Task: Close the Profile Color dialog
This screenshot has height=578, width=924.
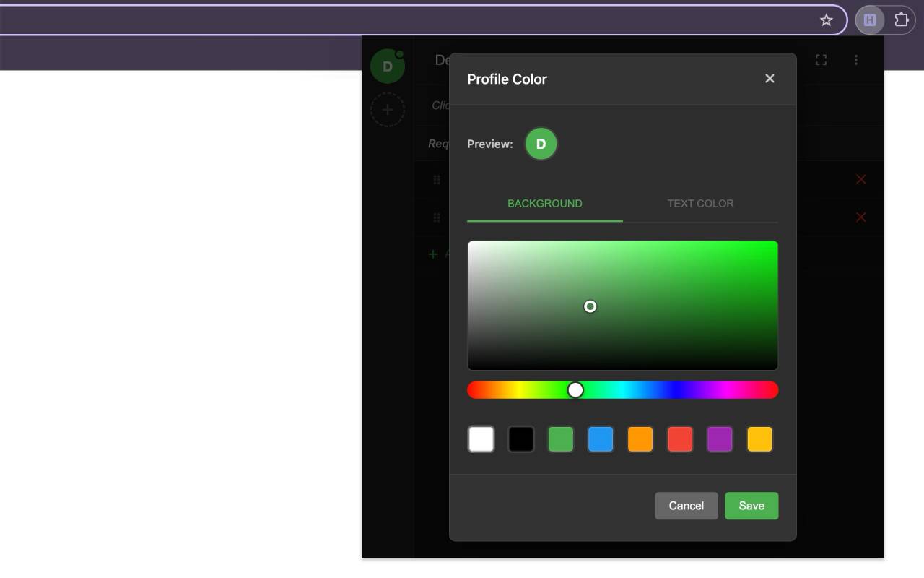Action: pos(770,79)
